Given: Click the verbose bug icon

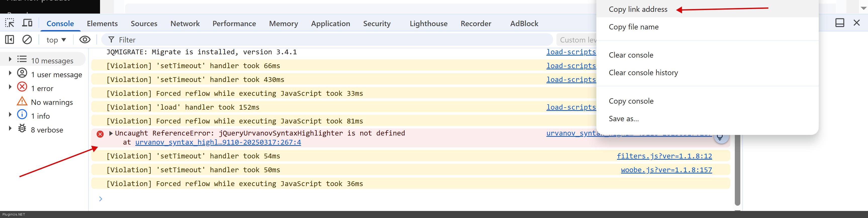Looking at the screenshot, I should pos(22,128).
